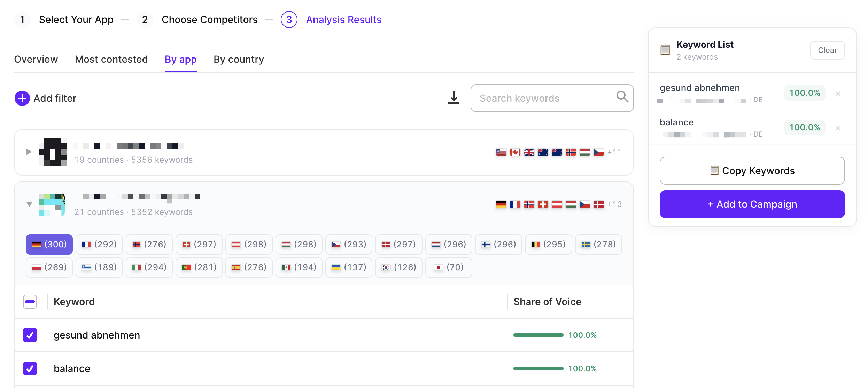
Task: Click the Share of Voice bar for balance
Action: pyautogui.click(x=538, y=368)
